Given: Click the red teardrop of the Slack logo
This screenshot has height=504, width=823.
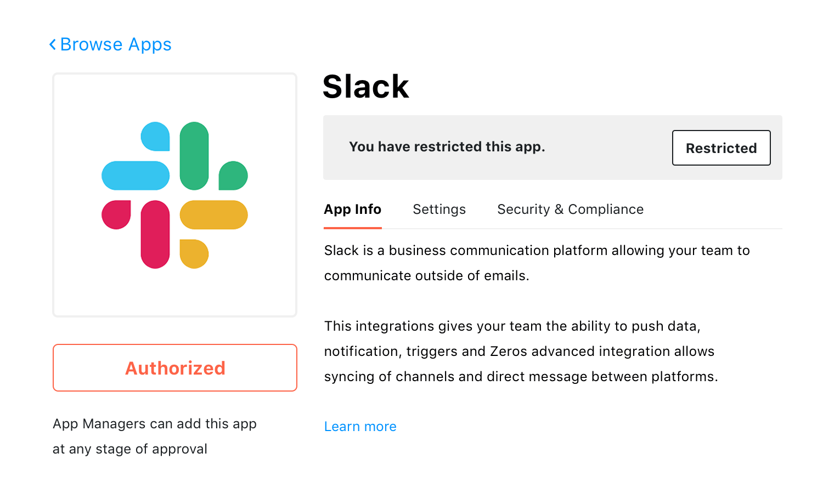Looking at the screenshot, I should pyautogui.click(x=116, y=214).
